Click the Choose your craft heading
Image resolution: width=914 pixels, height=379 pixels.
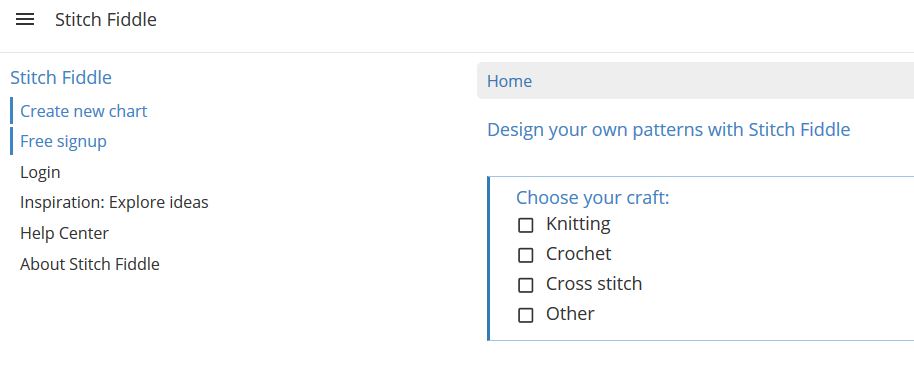point(593,198)
